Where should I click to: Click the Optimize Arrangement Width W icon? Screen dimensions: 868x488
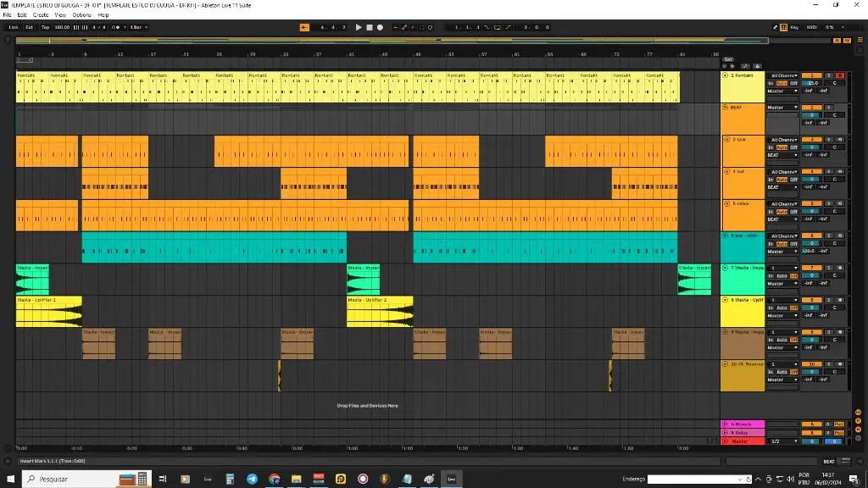tap(847, 41)
